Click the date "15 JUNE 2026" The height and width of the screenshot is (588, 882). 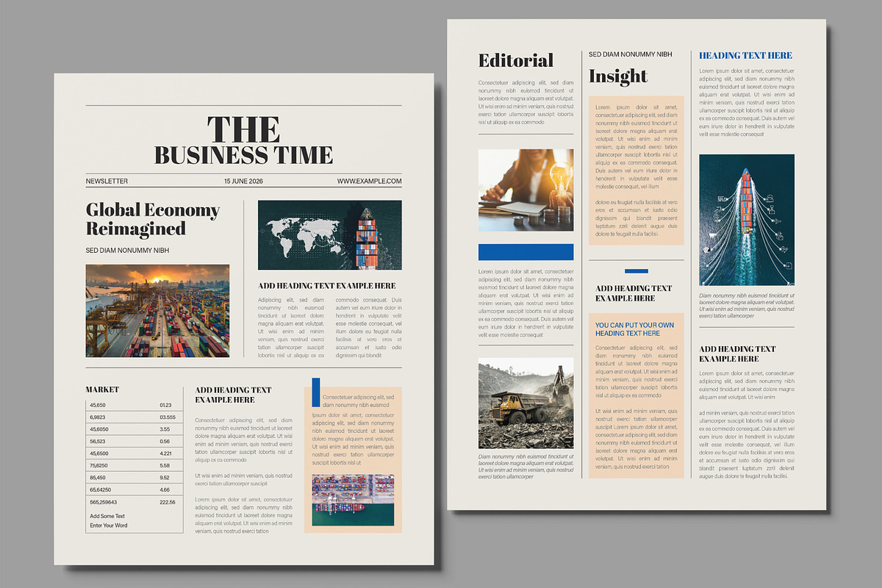243,181
